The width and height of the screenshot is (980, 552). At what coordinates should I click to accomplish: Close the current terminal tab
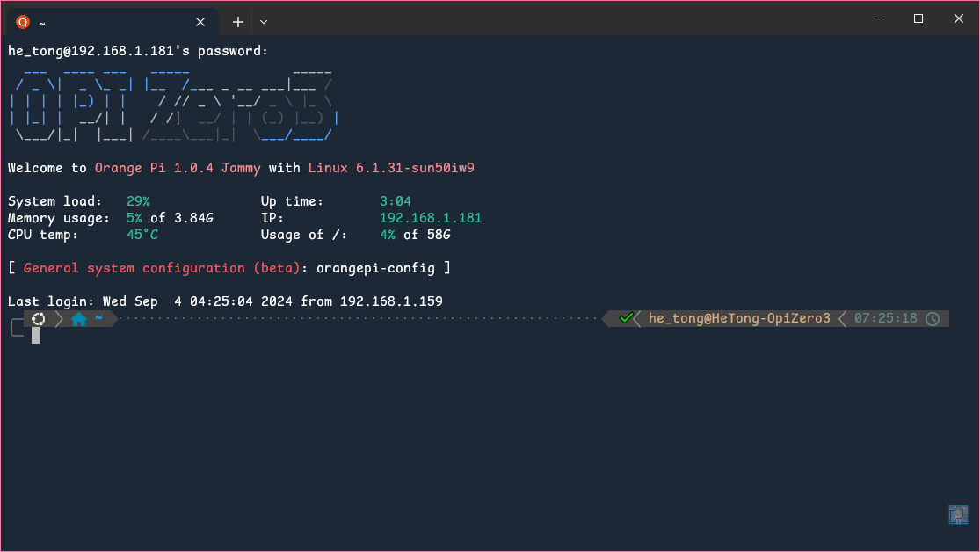pos(201,22)
